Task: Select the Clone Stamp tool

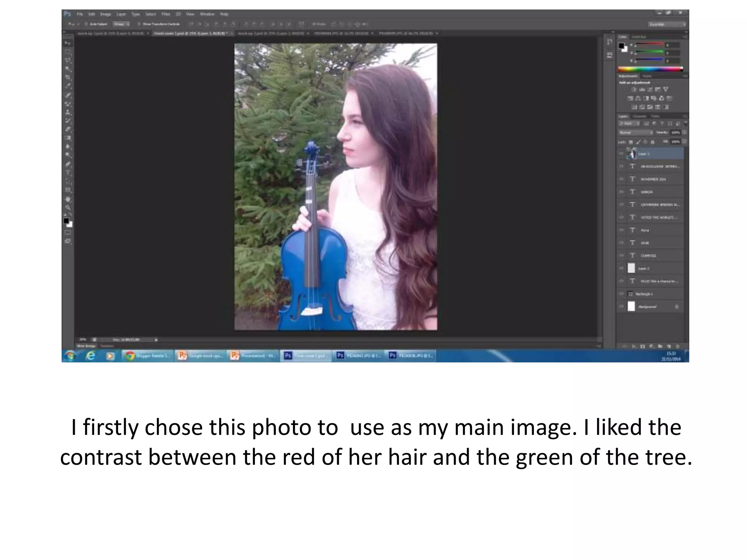Action: [68, 112]
